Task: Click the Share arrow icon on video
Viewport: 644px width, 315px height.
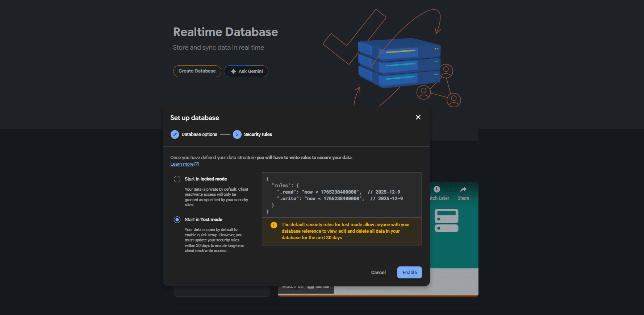Action: tap(463, 189)
